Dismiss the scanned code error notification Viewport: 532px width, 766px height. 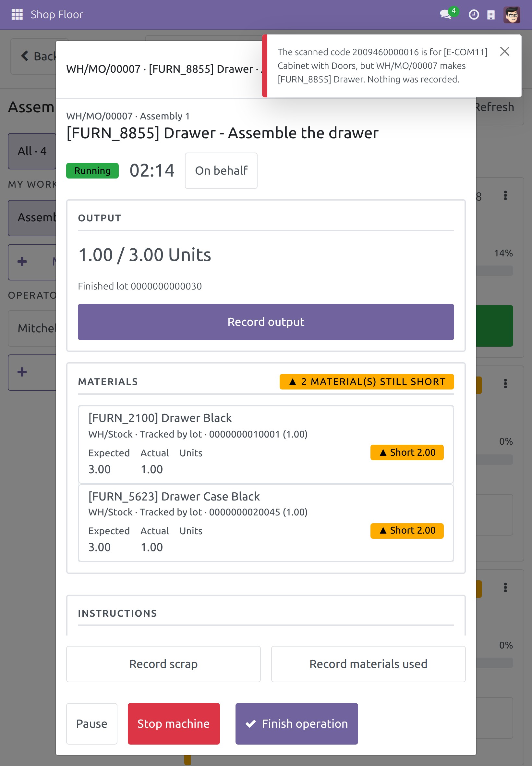click(x=505, y=51)
